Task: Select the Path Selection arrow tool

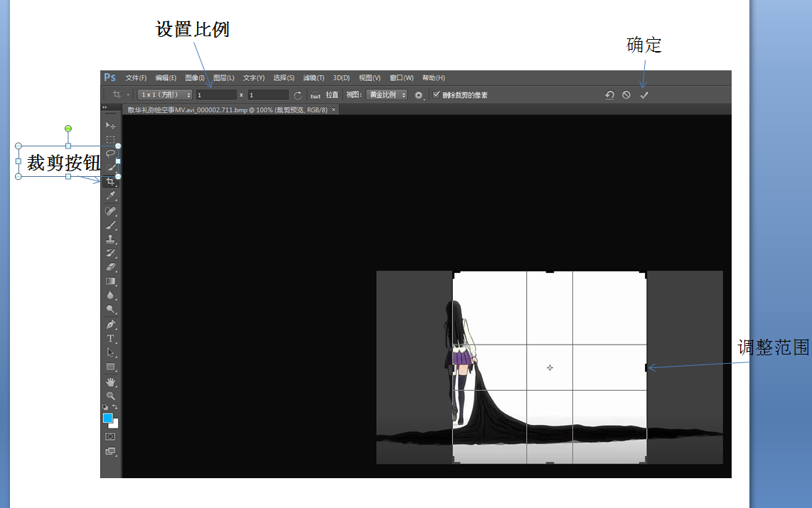Action: [x=110, y=352]
